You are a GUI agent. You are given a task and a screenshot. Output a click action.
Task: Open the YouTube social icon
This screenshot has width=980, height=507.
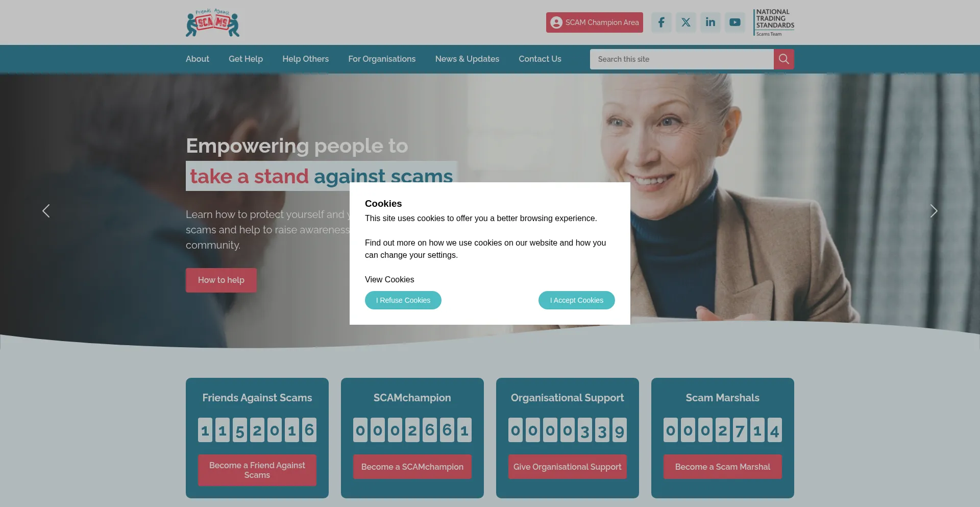pyautogui.click(x=734, y=22)
